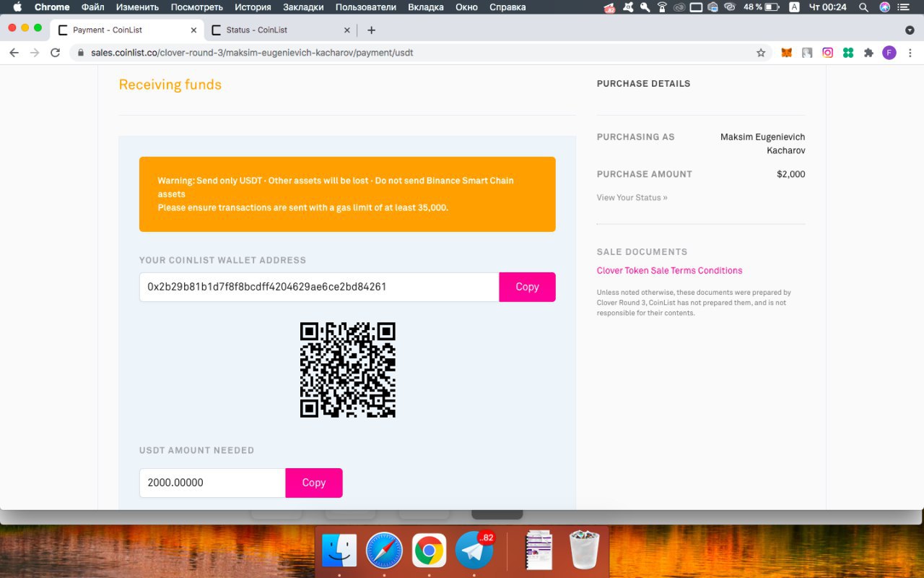Open a new Chrome tab
924x578 pixels.
point(371,30)
